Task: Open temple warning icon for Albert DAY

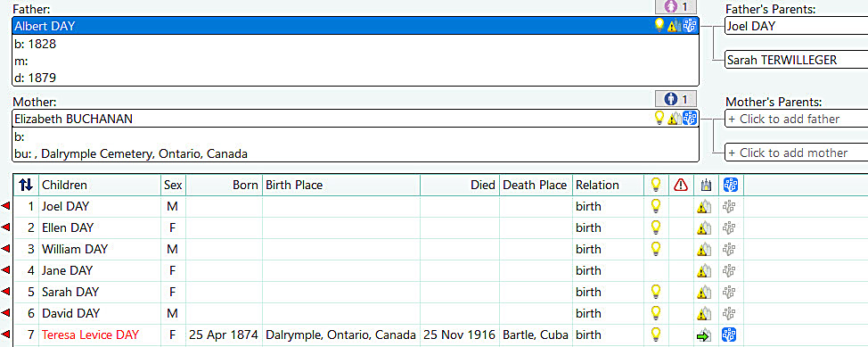Action: [x=673, y=26]
